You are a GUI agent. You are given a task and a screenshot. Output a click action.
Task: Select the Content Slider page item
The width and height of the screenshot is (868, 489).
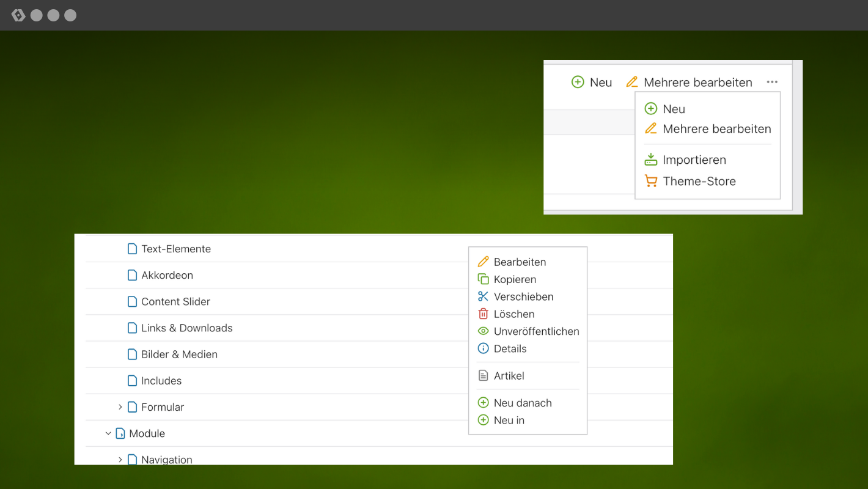[175, 302]
